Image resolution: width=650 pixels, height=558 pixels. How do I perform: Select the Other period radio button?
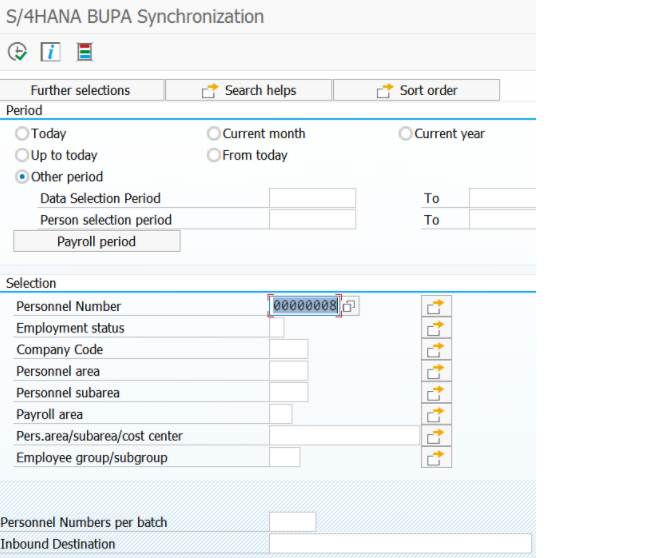(22, 177)
